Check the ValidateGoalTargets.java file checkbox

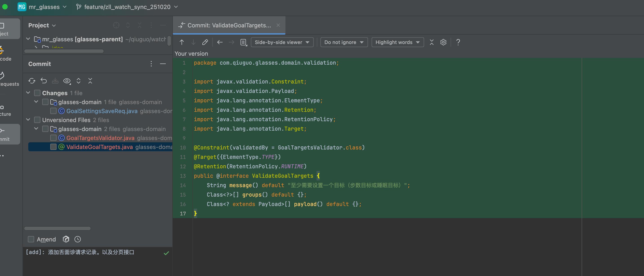(x=53, y=147)
